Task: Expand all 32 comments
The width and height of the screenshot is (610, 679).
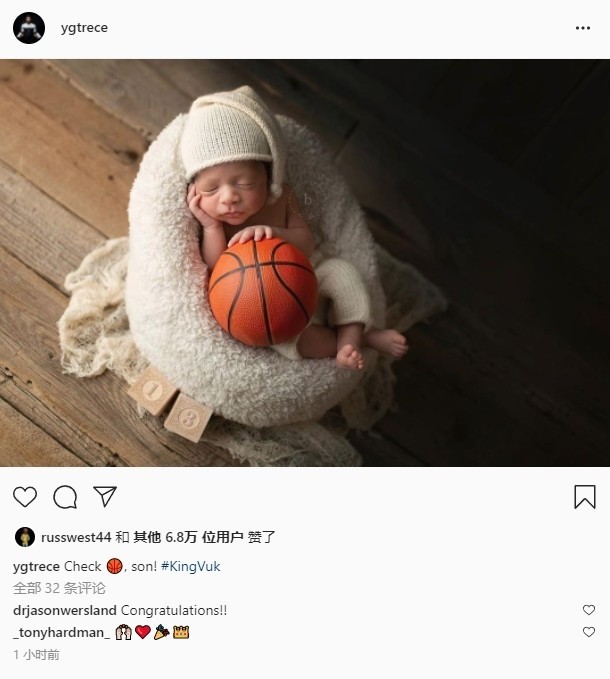Action: click(x=59, y=588)
